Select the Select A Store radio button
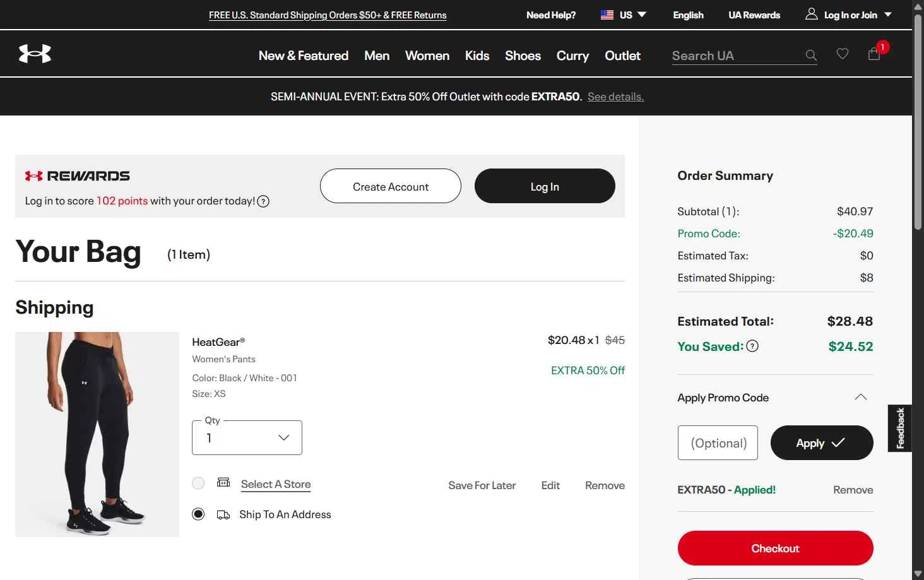 [x=198, y=483]
